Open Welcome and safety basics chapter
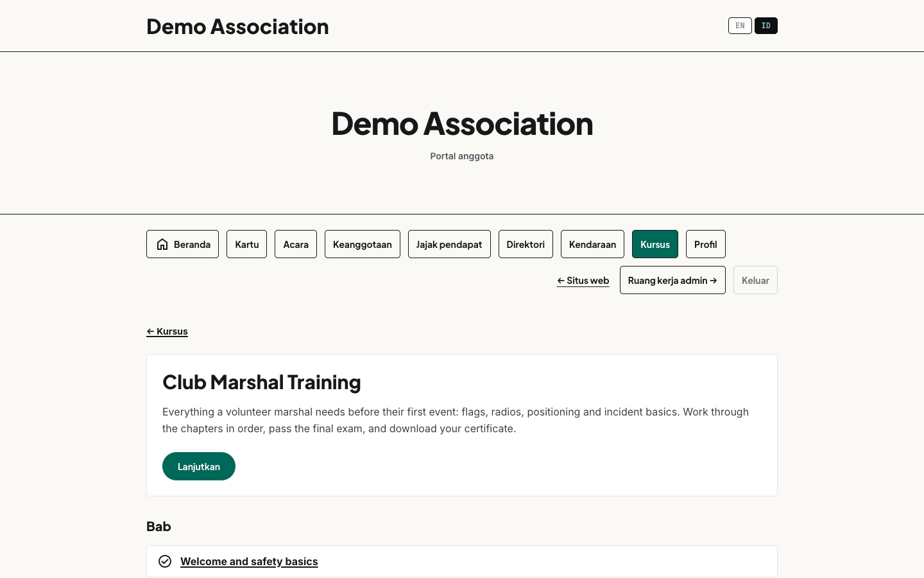This screenshot has height=578, width=924. (249, 561)
